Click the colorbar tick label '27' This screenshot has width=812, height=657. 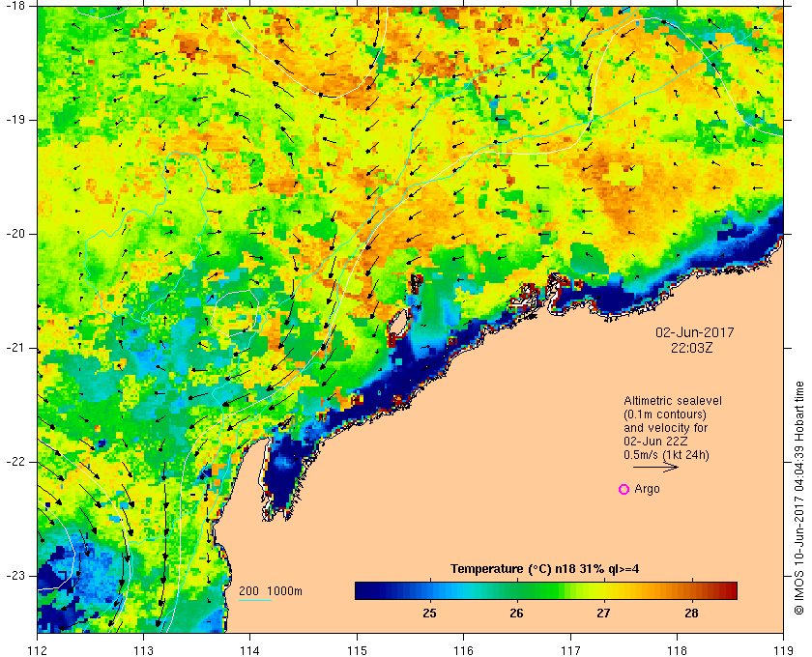(x=604, y=614)
